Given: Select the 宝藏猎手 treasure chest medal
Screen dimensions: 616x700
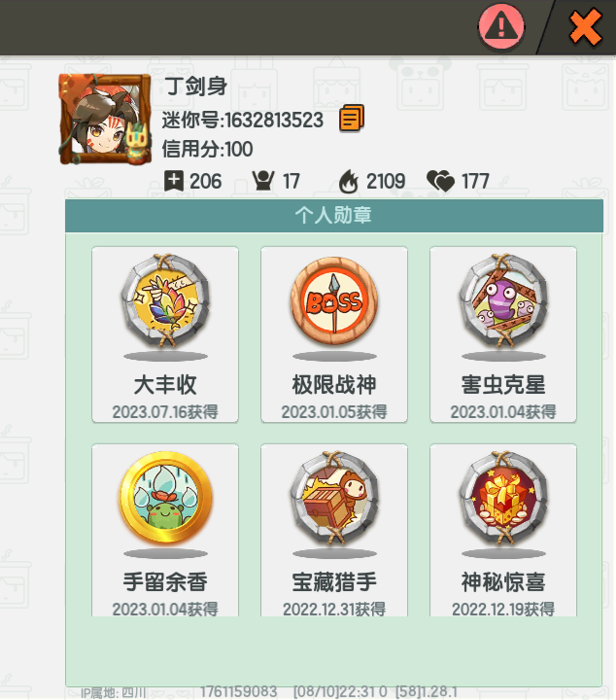Looking at the screenshot, I should point(334,498).
